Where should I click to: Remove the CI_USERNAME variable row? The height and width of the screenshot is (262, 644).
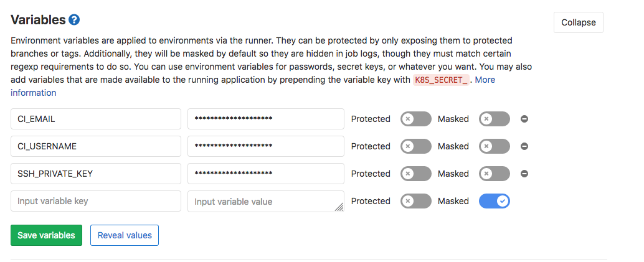(524, 146)
